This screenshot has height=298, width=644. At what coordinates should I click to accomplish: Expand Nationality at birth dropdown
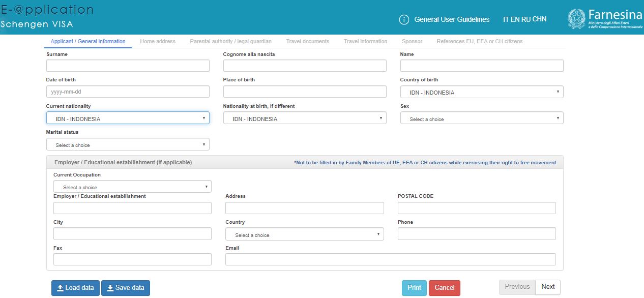(x=305, y=118)
